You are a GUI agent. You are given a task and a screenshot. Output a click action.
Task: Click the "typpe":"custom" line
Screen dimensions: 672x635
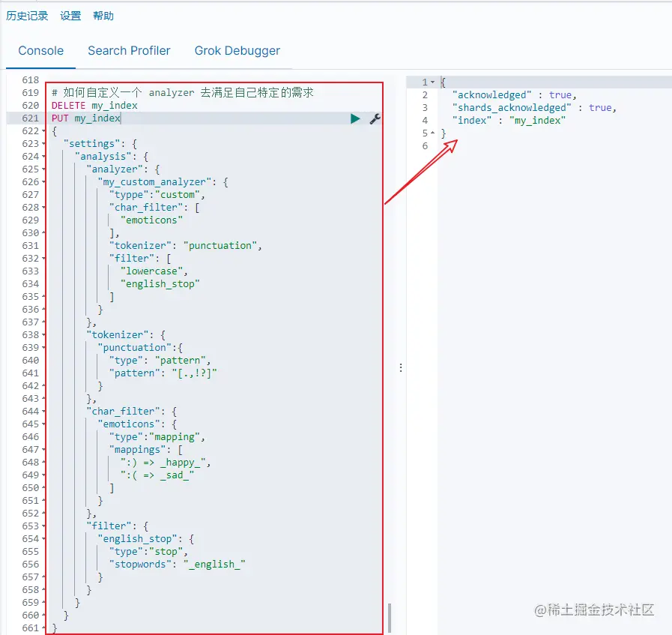tap(157, 195)
